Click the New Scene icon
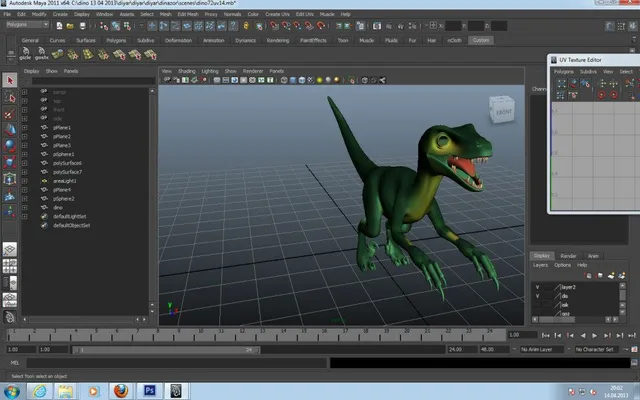 (59, 26)
